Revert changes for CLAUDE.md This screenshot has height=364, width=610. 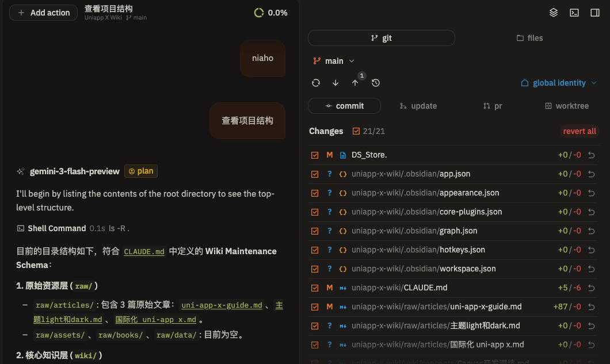tap(592, 288)
